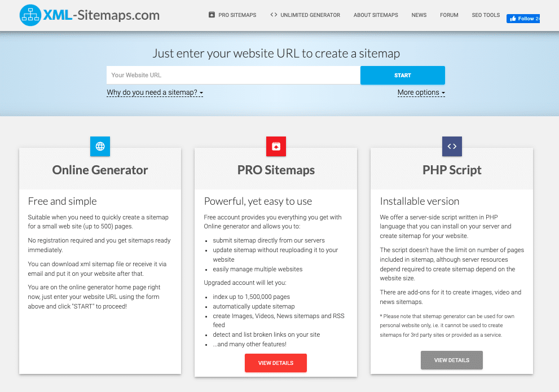
Task: Click the PRO Sitemaps card heading
Action: 276,170
